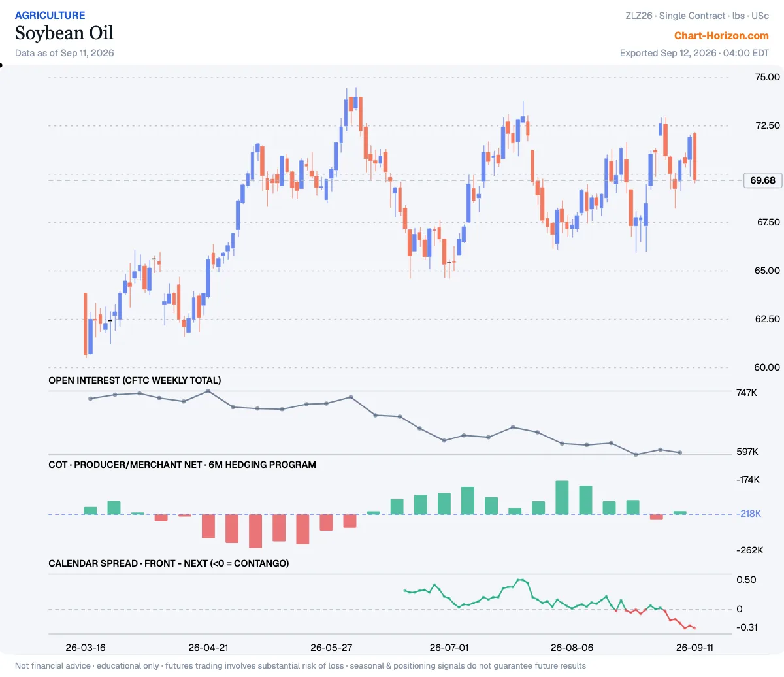Click the ZLZ26 contract info text

click(x=697, y=16)
